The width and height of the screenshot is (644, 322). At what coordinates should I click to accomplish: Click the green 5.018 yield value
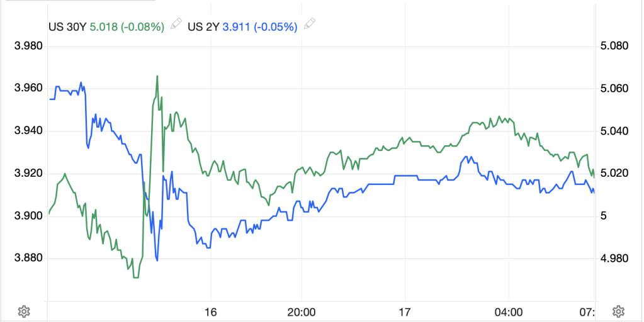[103, 26]
